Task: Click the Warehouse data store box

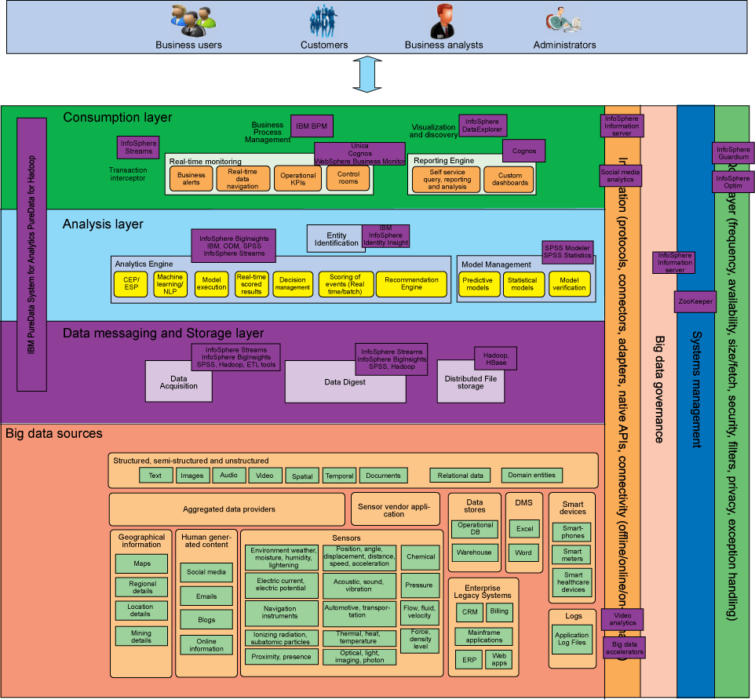Action: [x=475, y=552]
